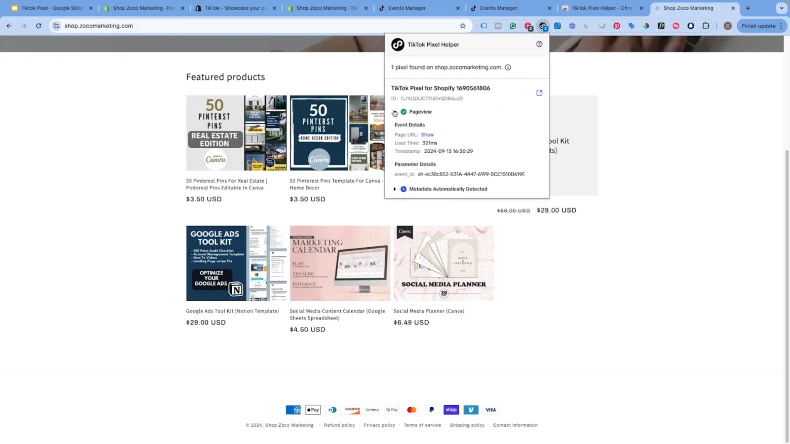Switch to the Tiktok Pixel Google Slides tab
The image size is (790, 444).
[50, 8]
